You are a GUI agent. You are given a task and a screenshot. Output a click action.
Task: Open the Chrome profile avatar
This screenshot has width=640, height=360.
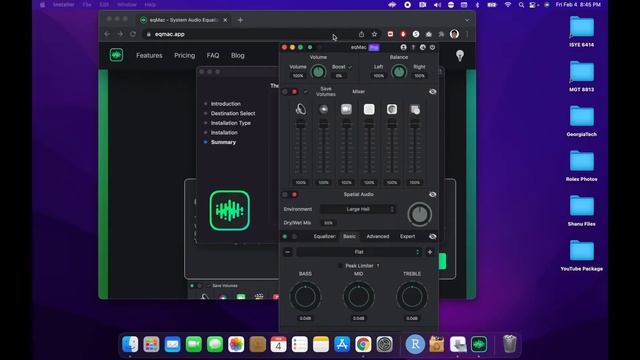tap(454, 34)
